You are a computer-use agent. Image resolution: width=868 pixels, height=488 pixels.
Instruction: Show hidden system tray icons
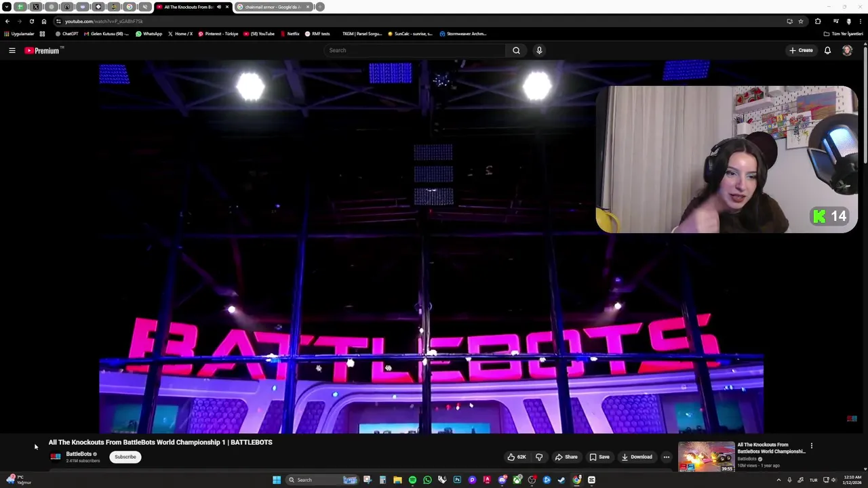(778, 480)
